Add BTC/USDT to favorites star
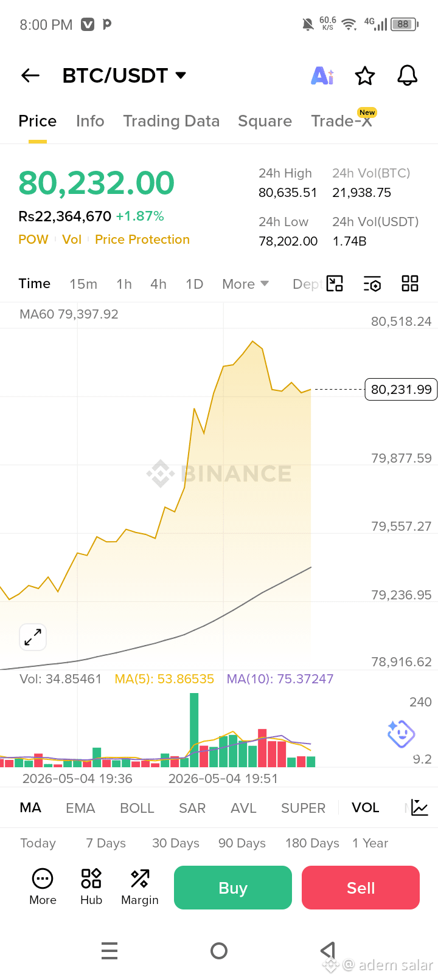Image resolution: width=438 pixels, height=980 pixels. coord(365,76)
